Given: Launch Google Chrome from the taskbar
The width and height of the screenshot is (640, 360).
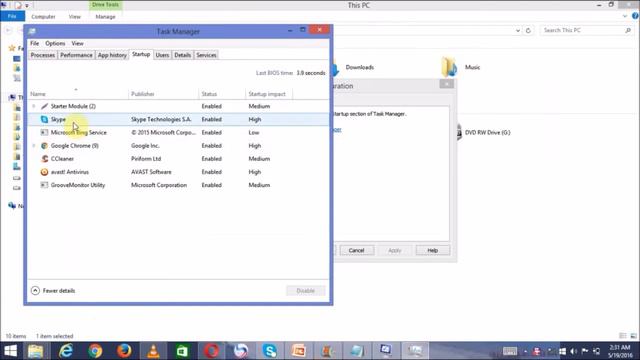Looking at the screenshot, I should (95, 351).
